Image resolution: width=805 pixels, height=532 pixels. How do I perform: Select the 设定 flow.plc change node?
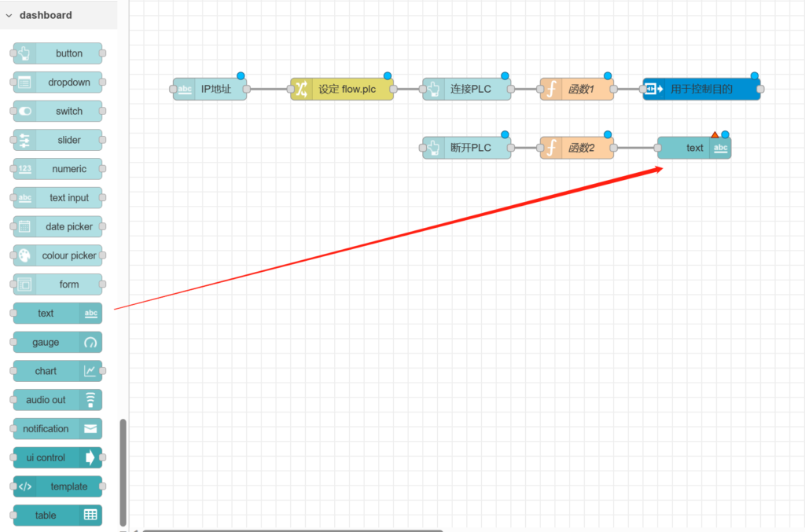(x=343, y=90)
